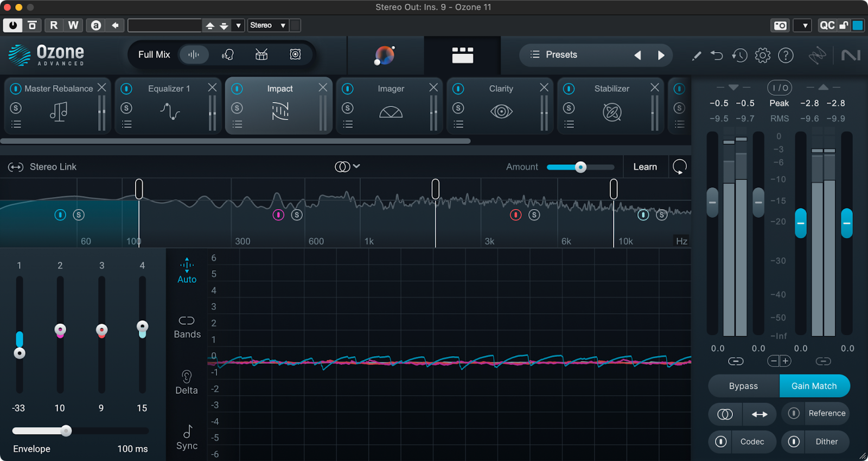Bypass the pink band two power button
Image resolution: width=868 pixels, height=461 pixels.
278,215
